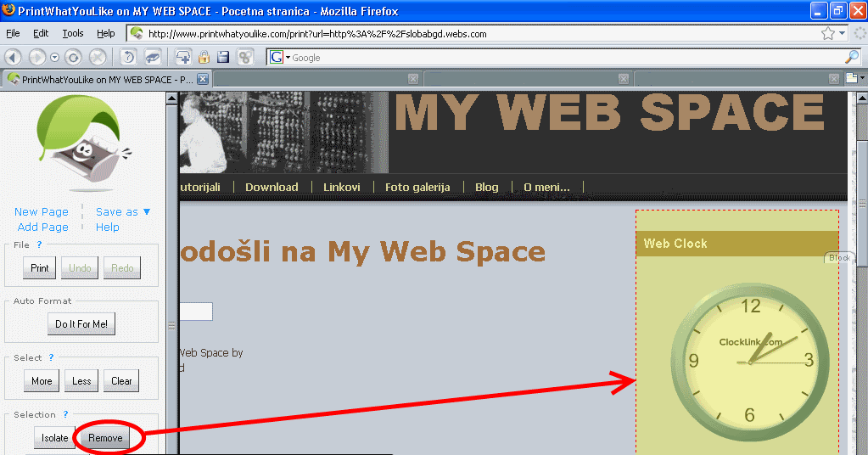
Task: Click the Add Page link
Action: (42, 227)
